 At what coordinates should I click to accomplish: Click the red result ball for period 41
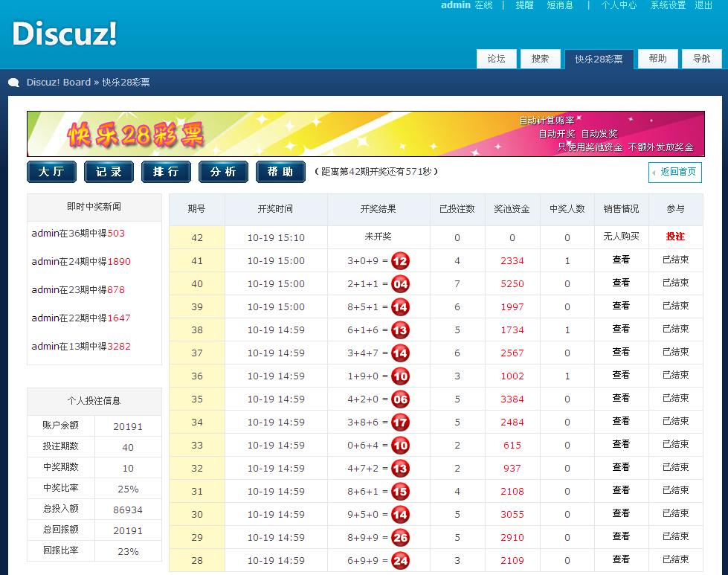click(x=400, y=261)
